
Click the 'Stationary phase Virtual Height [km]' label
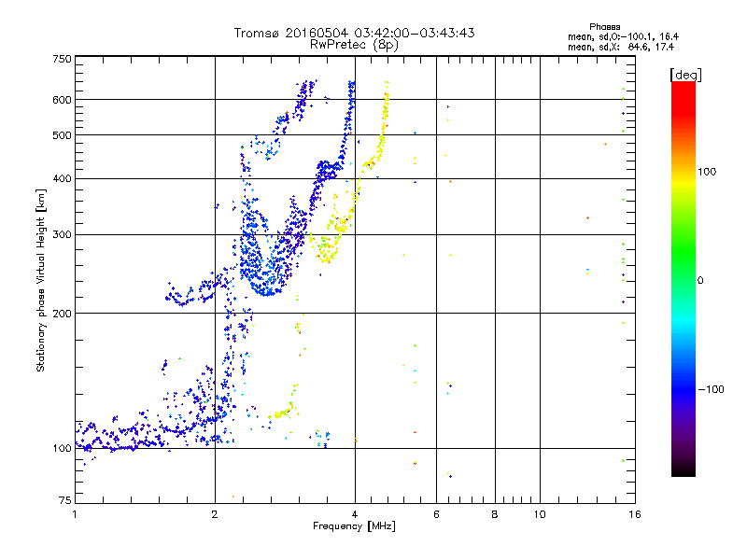40,281
